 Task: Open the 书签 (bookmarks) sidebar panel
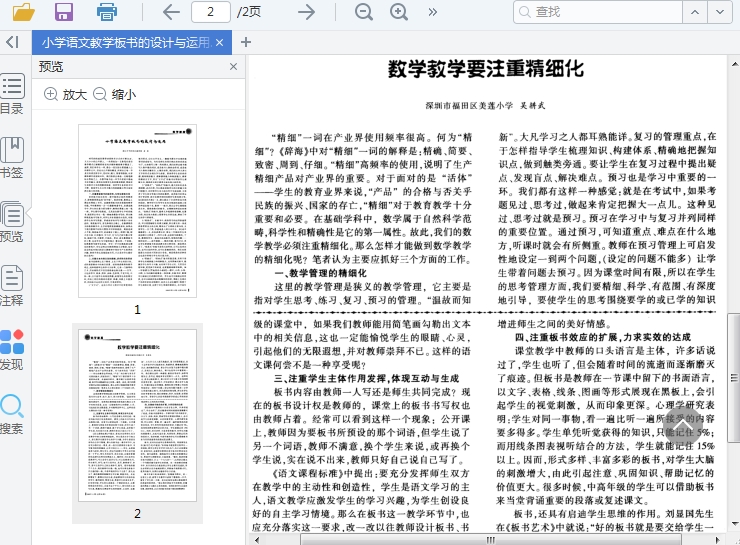(12, 159)
